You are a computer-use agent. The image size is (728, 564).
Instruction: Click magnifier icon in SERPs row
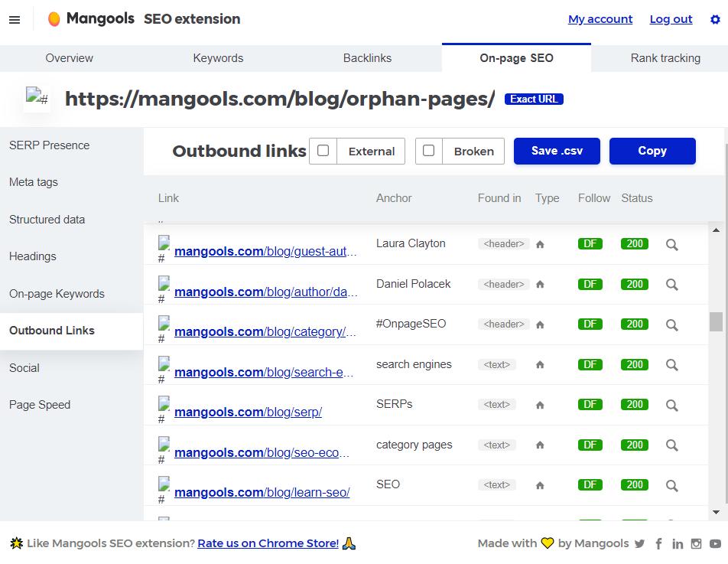click(672, 405)
